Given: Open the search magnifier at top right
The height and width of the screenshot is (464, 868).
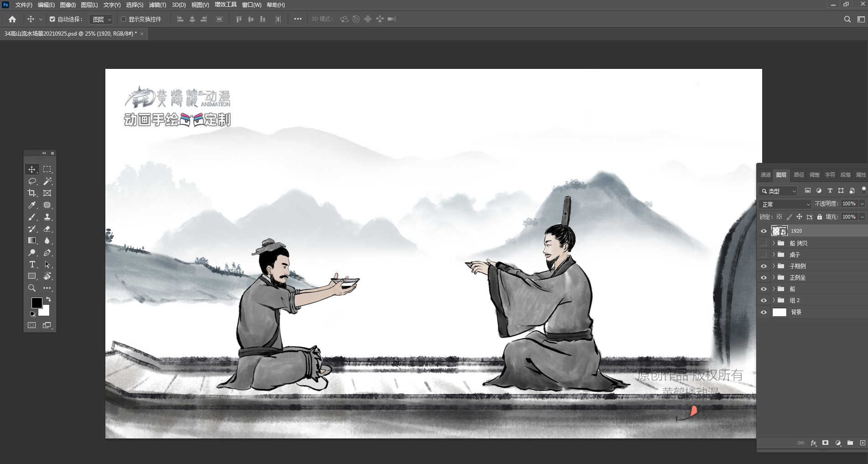Looking at the screenshot, I should click(847, 19).
